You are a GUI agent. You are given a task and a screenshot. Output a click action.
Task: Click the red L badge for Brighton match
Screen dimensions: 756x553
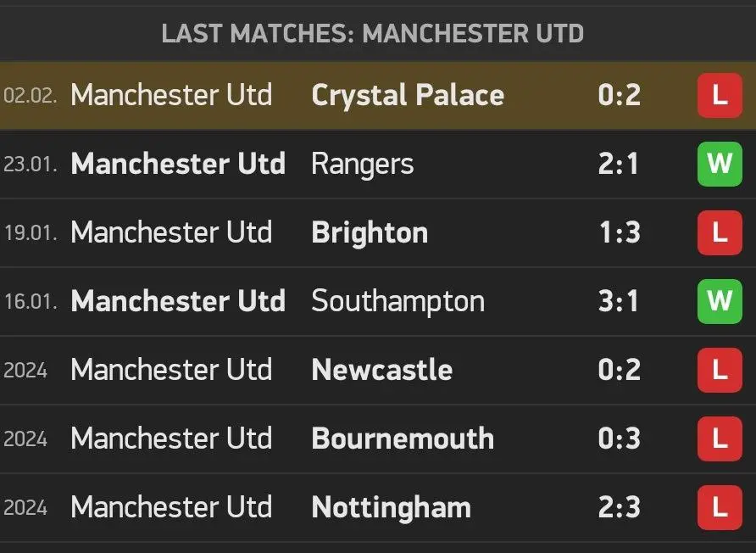(x=719, y=232)
